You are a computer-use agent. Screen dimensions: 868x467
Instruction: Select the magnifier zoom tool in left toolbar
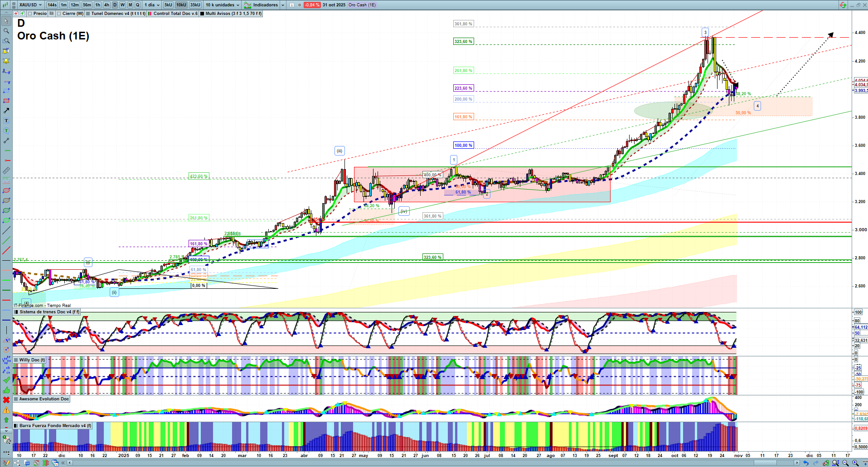point(6,31)
